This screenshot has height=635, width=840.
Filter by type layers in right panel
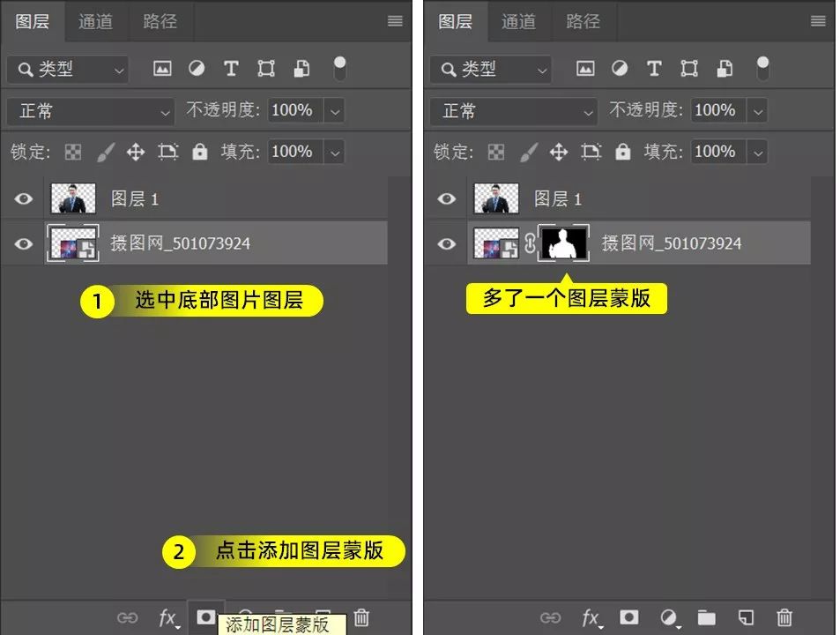(x=654, y=69)
